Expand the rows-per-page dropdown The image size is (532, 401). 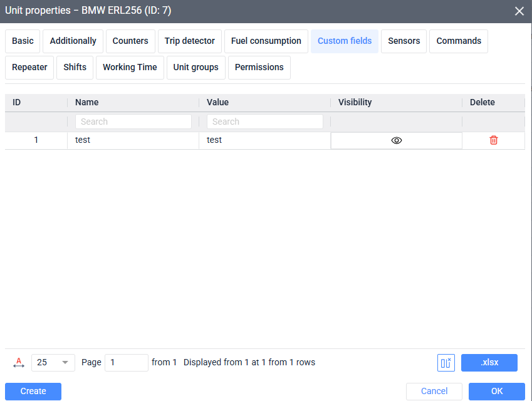65,362
